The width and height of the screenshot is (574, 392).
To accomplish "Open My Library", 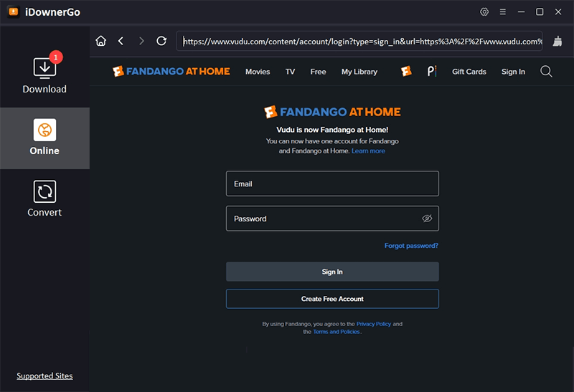I will tap(359, 72).
